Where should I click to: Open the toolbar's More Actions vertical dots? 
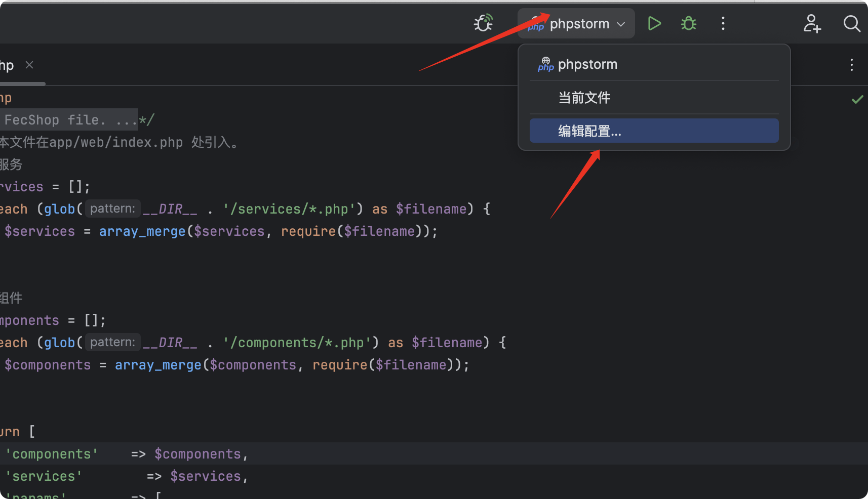click(723, 23)
